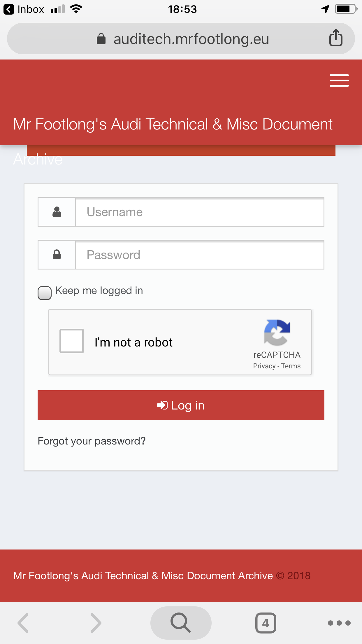This screenshot has height=644, width=362.
Task: Open the three-dot browser options menu
Action: [x=339, y=623]
